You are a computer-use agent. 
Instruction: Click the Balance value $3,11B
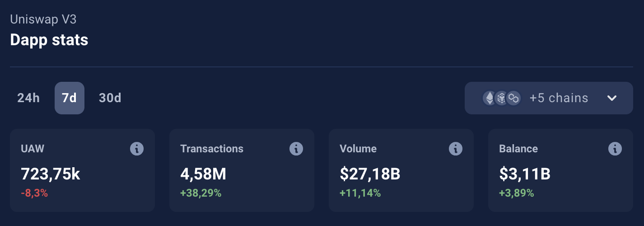pos(525,174)
